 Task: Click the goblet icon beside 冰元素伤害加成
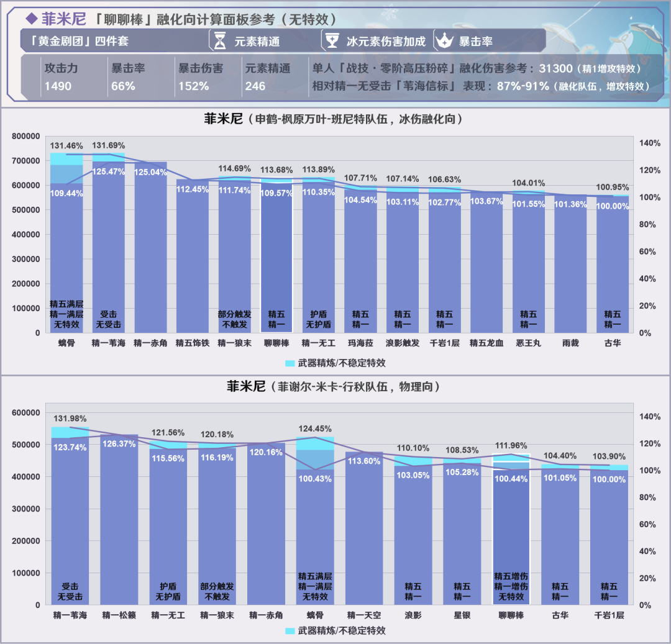click(x=331, y=41)
